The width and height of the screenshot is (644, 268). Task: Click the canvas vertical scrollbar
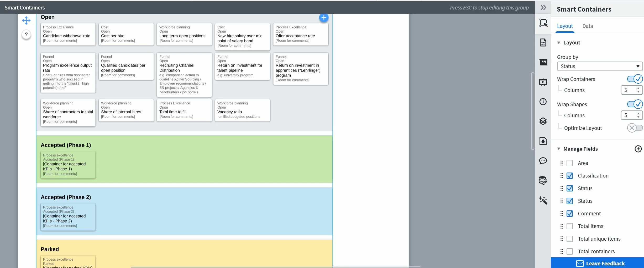[532, 111]
